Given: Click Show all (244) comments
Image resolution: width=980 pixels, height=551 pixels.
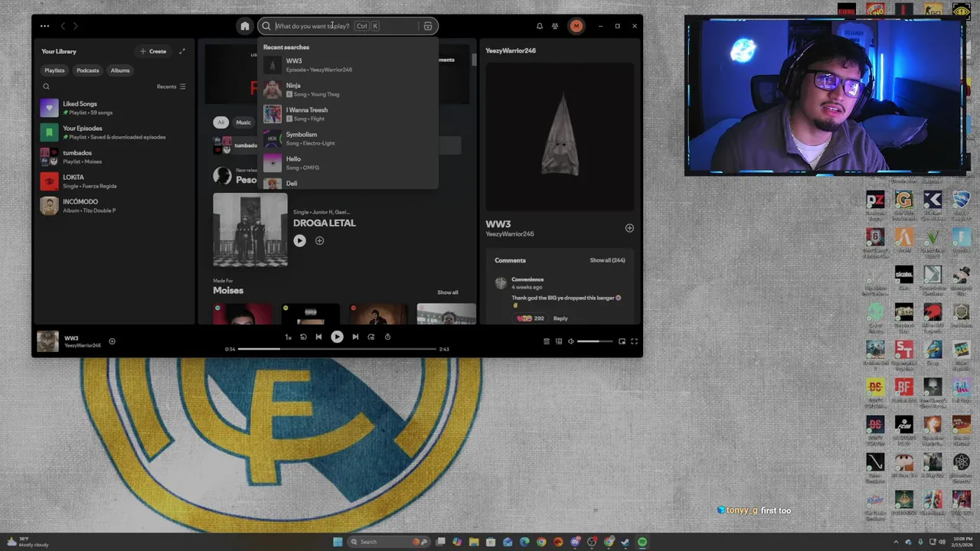Looking at the screenshot, I should pos(607,260).
